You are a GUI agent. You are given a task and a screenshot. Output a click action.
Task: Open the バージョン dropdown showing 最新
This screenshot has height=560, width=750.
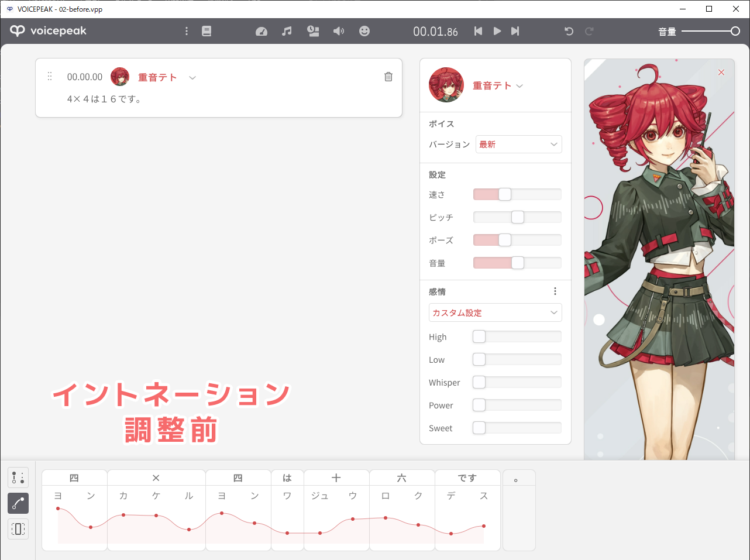click(x=518, y=145)
